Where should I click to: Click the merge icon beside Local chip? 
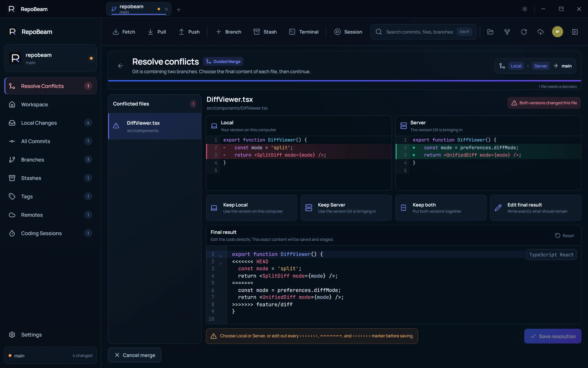point(502,66)
